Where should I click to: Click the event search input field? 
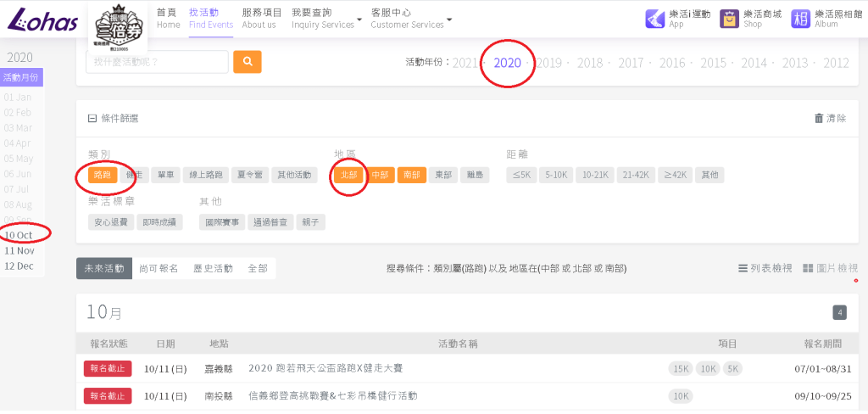(157, 62)
